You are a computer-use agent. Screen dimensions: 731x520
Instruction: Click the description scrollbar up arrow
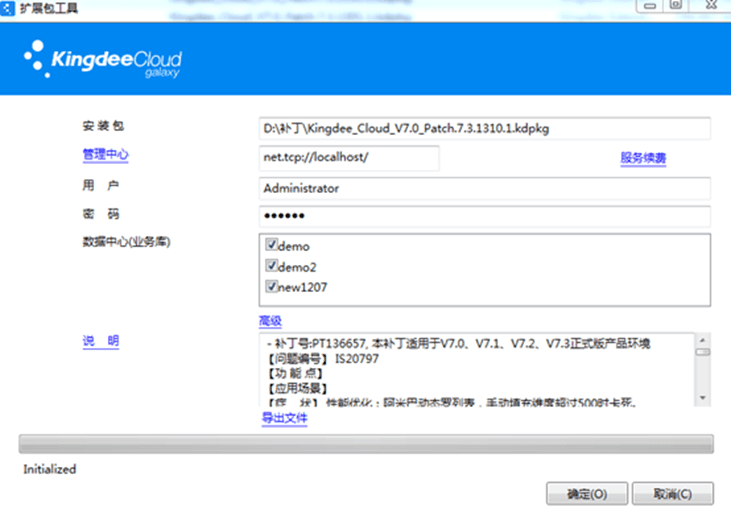(x=703, y=340)
